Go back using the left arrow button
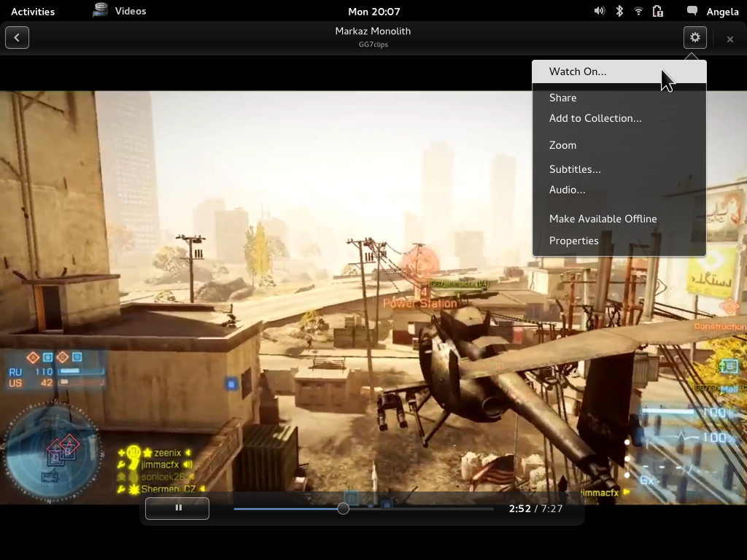747x560 pixels. tap(18, 38)
